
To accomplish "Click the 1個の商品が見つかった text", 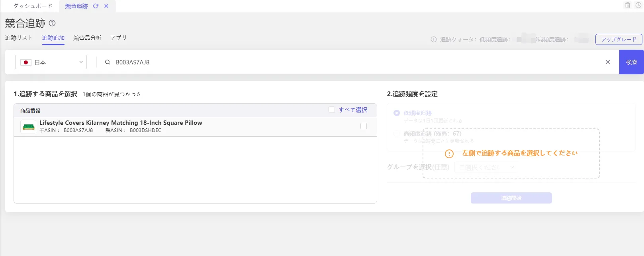I will (x=112, y=94).
